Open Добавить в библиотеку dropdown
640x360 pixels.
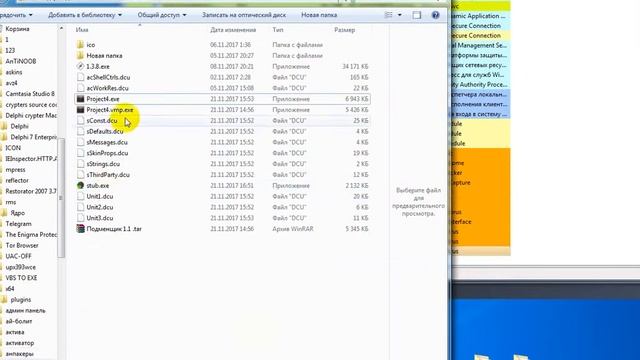85,15
